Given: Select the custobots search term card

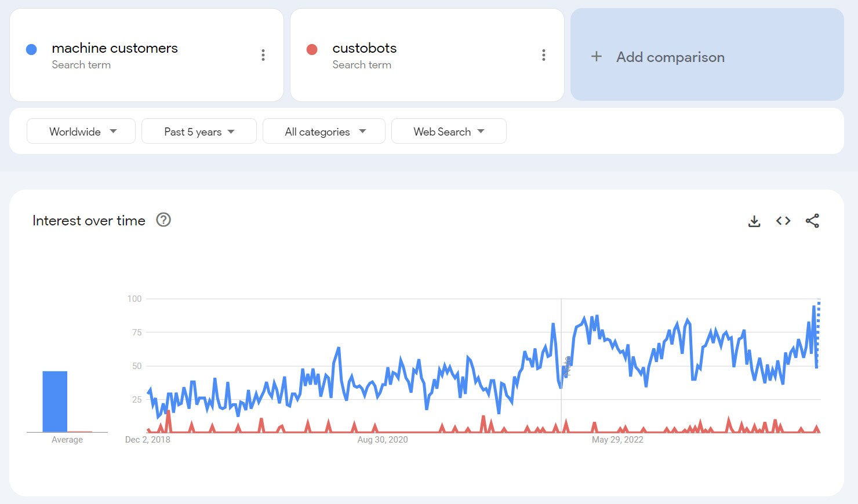Looking at the screenshot, I should (x=427, y=54).
